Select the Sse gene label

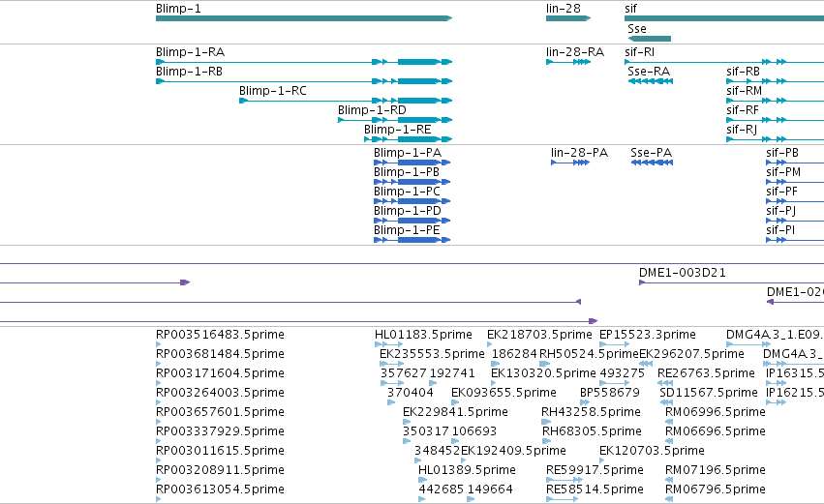(x=637, y=29)
